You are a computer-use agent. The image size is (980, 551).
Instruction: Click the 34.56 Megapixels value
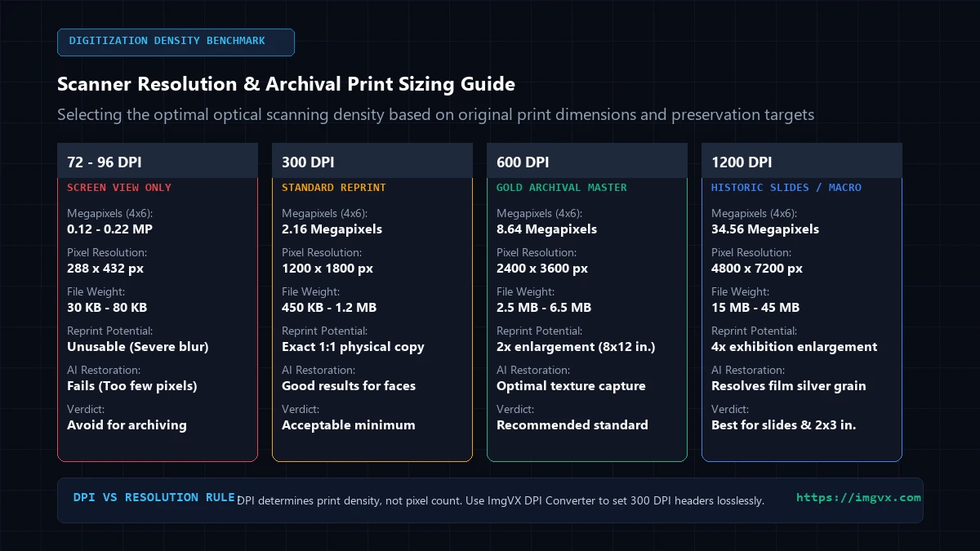point(765,229)
